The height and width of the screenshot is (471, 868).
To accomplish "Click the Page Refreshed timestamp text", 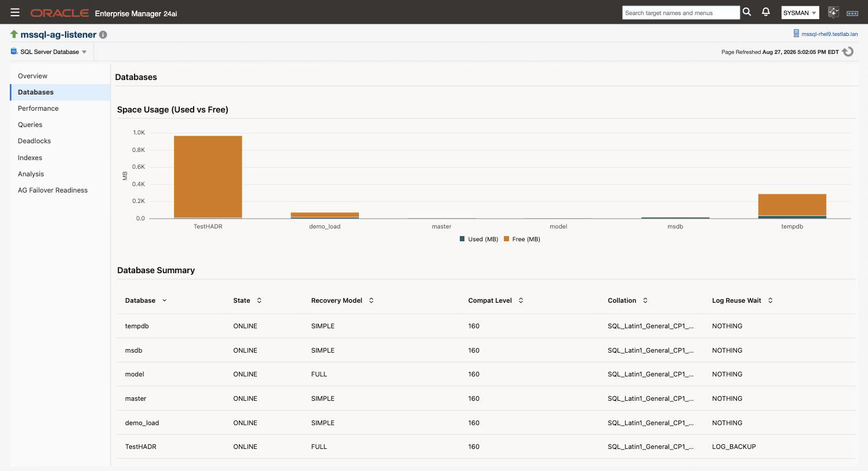I will pyautogui.click(x=780, y=52).
